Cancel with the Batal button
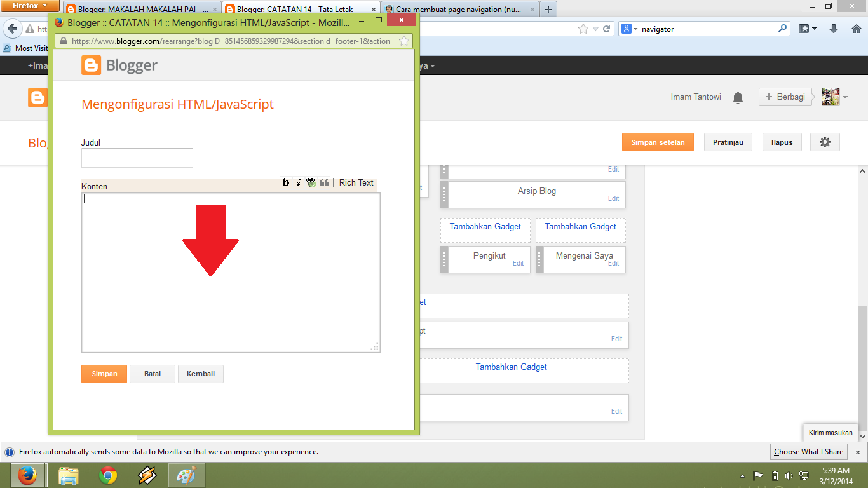Viewport: 868px width, 488px height. [153, 374]
